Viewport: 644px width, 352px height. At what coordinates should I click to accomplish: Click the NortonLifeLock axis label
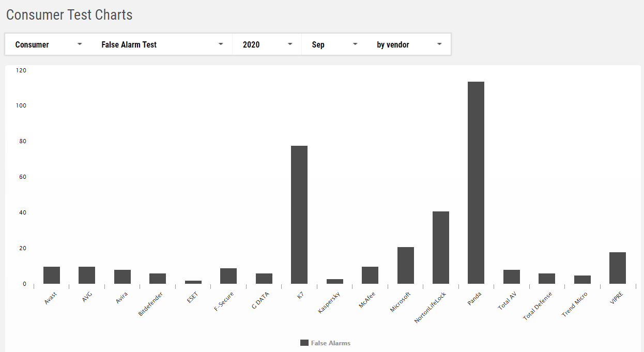click(430, 308)
